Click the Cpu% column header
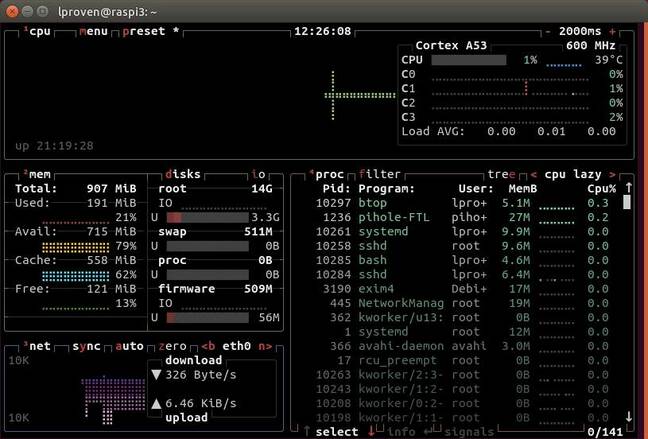This screenshot has width=648, height=439. 602,189
